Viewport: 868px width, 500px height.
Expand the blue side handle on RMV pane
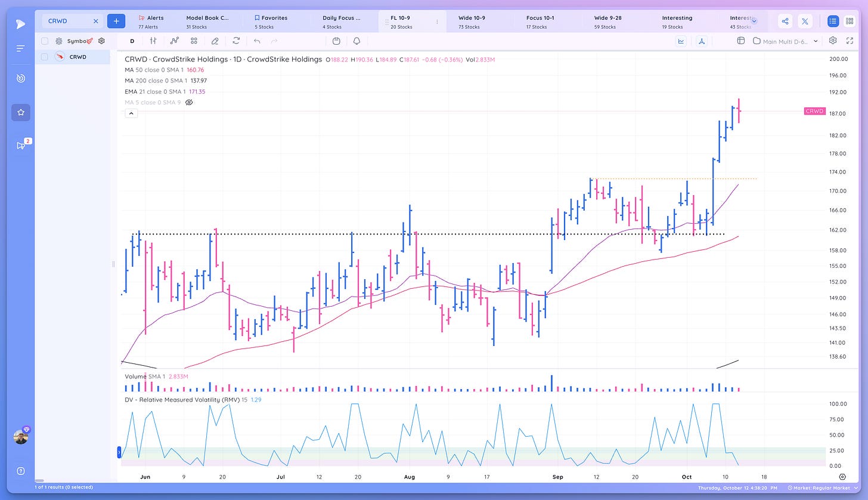(119, 452)
